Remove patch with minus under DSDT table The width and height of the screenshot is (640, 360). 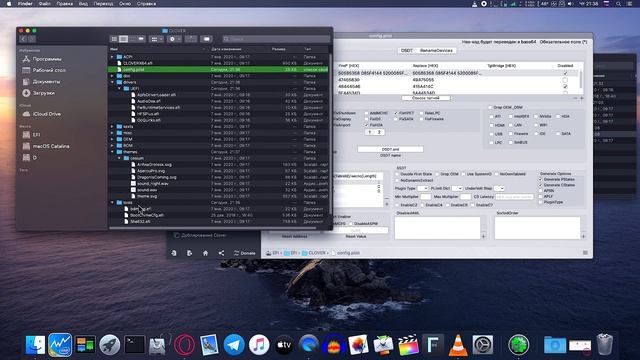click(576, 98)
